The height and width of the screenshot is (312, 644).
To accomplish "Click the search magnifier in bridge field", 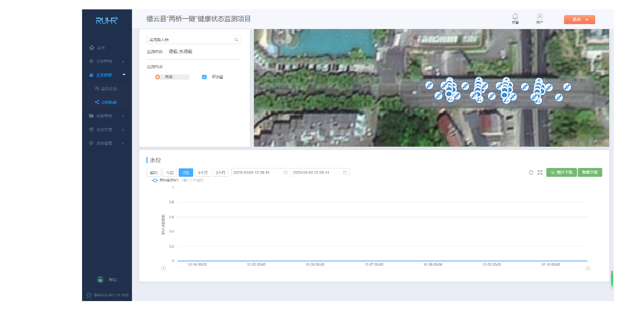I will tap(236, 40).
